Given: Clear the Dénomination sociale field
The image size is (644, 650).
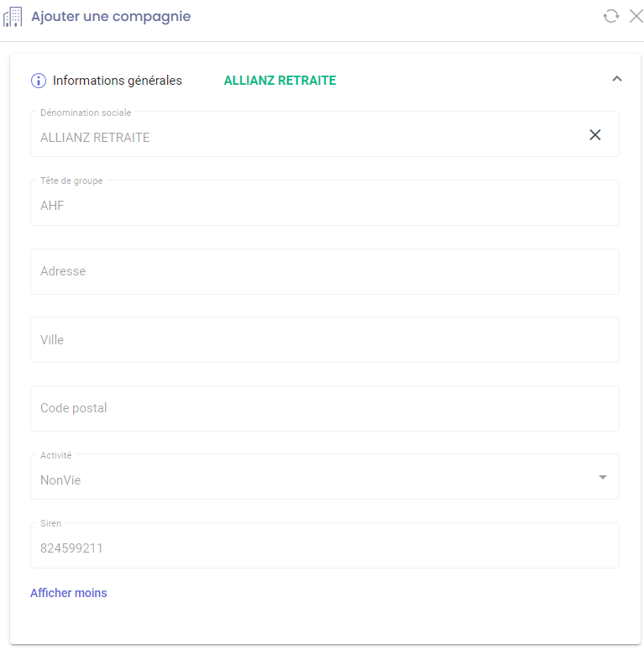Looking at the screenshot, I should point(595,134).
